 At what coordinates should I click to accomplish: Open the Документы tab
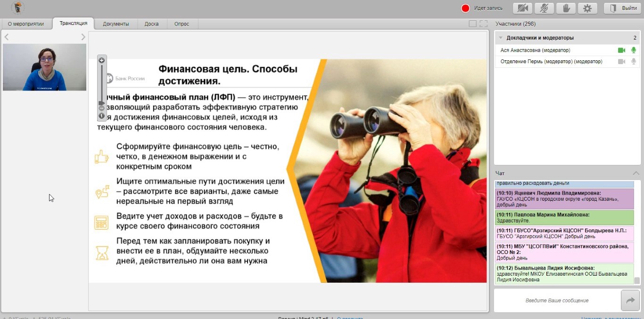click(116, 24)
